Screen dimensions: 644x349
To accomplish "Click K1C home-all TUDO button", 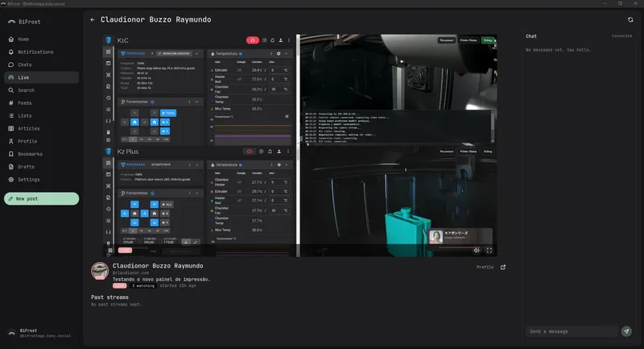I will point(168,113).
